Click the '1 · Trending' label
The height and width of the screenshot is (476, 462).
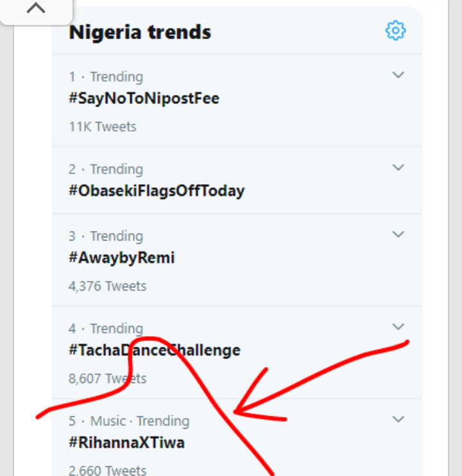pyautogui.click(x=106, y=77)
